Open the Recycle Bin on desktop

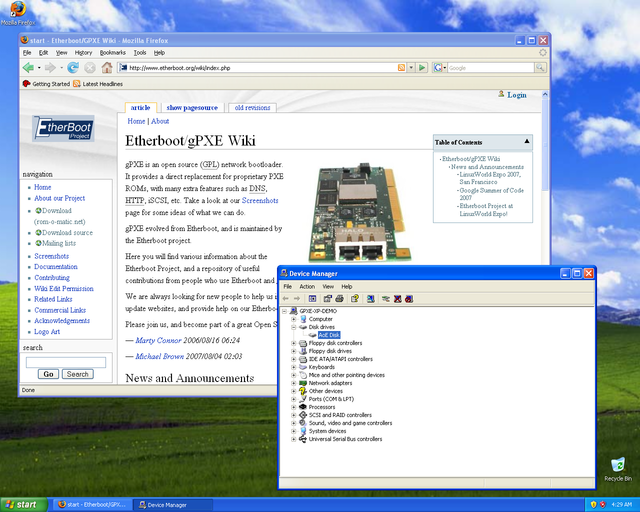pyautogui.click(x=618, y=470)
